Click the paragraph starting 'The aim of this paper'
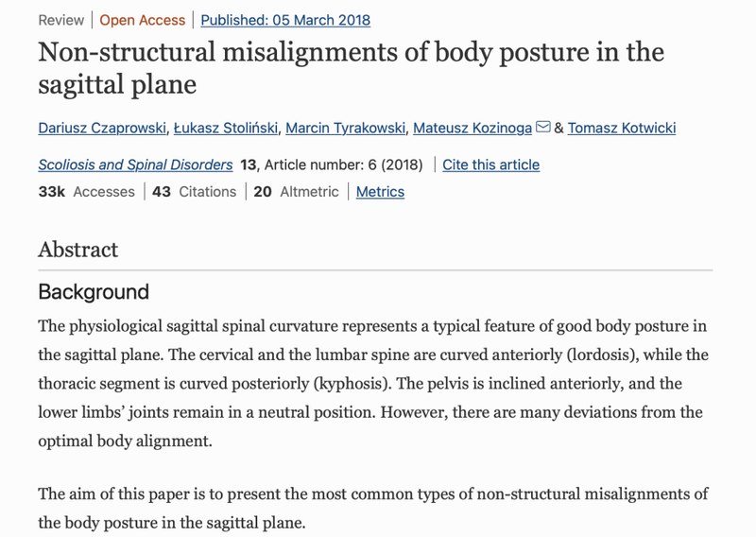 click(373, 508)
